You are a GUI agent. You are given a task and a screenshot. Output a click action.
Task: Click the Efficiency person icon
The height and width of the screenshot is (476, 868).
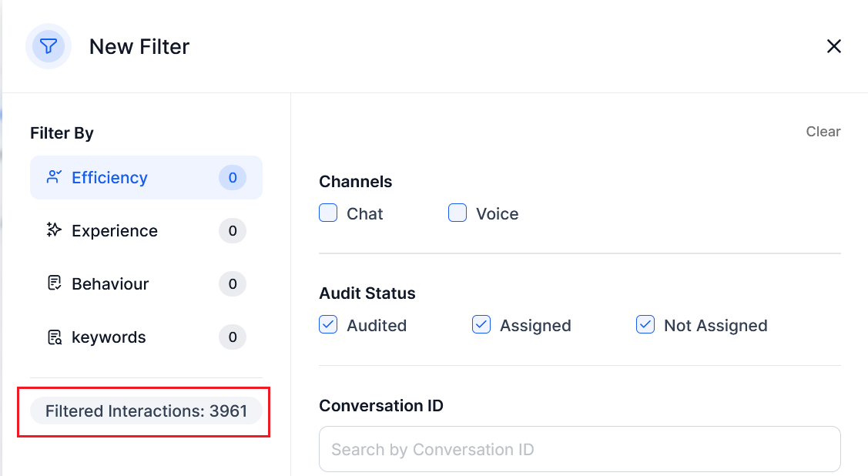tap(54, 177)
